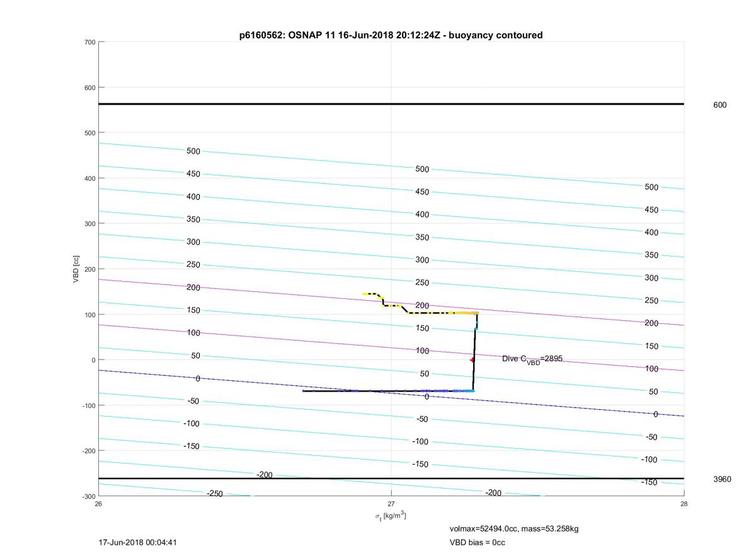Select the 'VBD [cc]' y-axis label
Screen dimensions: 756x558
(76, 269)
